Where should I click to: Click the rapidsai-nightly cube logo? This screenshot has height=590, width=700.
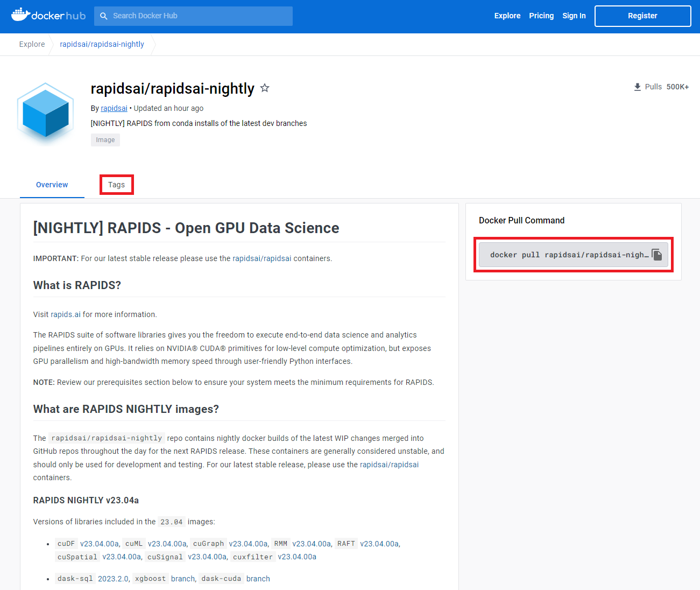click(x=45, y=113)
